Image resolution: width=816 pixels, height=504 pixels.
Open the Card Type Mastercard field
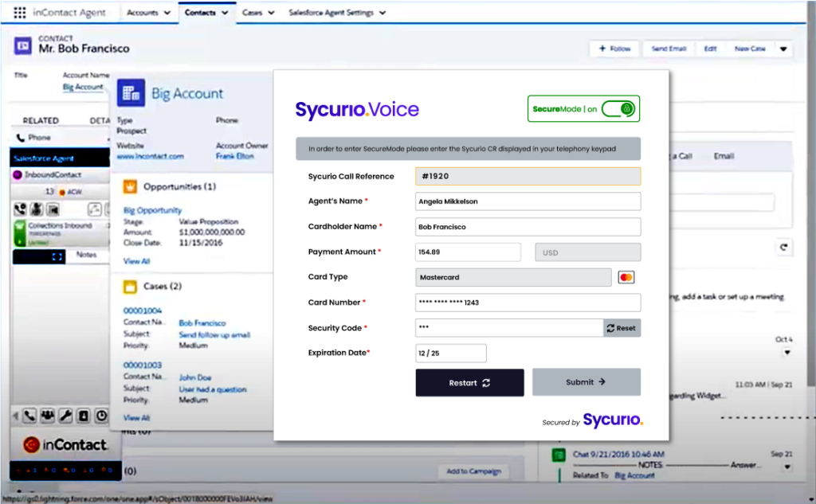pyautogui.click(x=513, y=277)
